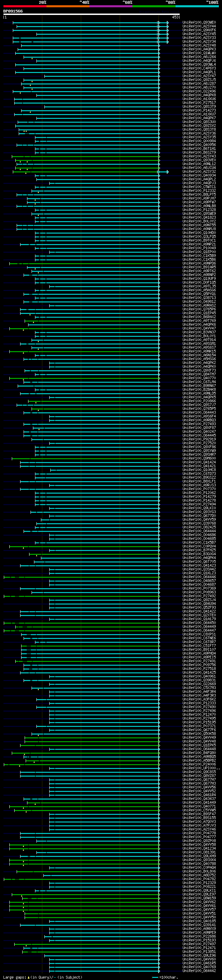
Task: Click the white query sequence bar
Action: point(91,15)
